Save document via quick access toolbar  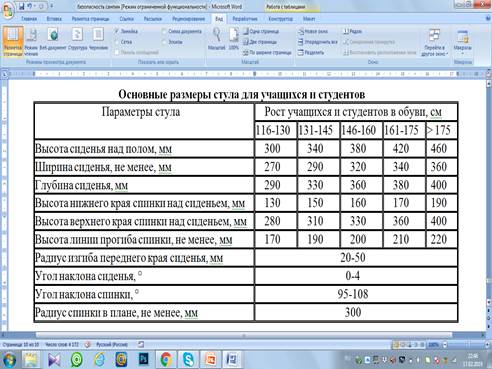click(21, 6)
